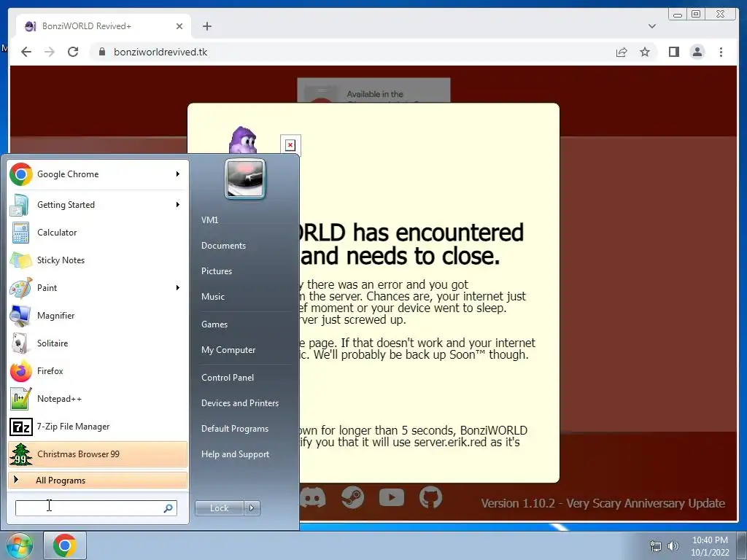Open the shutdown options arrow beside Lock
Image resolution: width=747 pixels, height=560 pixels.
point(252,508)
